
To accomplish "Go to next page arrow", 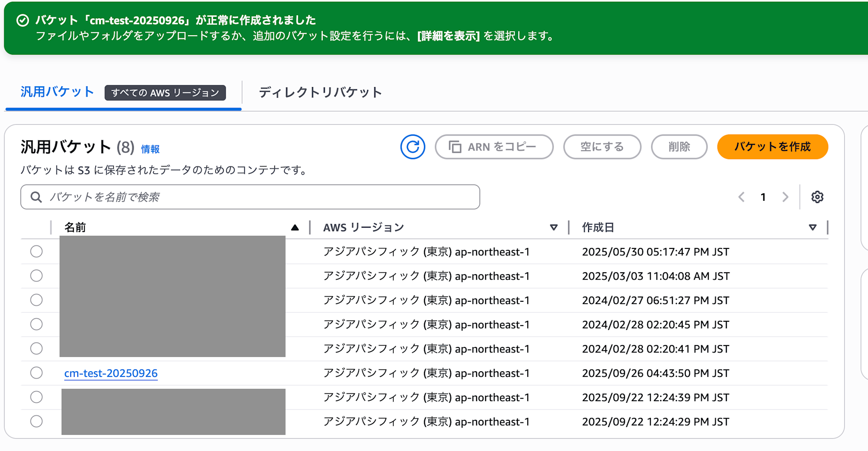I will [785, 197].
